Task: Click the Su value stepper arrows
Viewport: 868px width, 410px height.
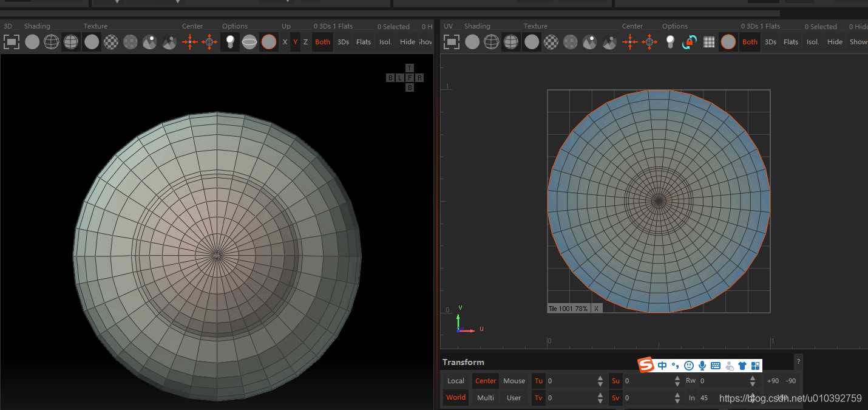Action: coord(677,381)
